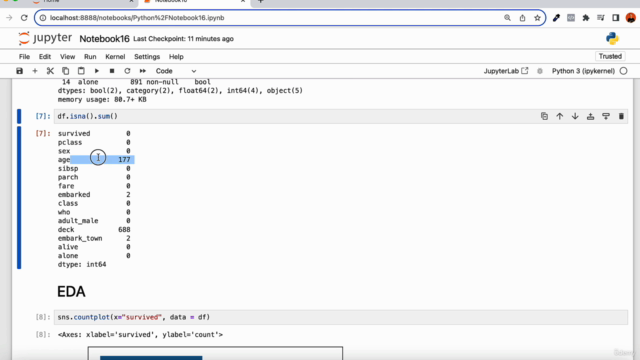The width and height of the screenshot is (640, 360).
Task: Open the File menu
Action: [24, 57]
